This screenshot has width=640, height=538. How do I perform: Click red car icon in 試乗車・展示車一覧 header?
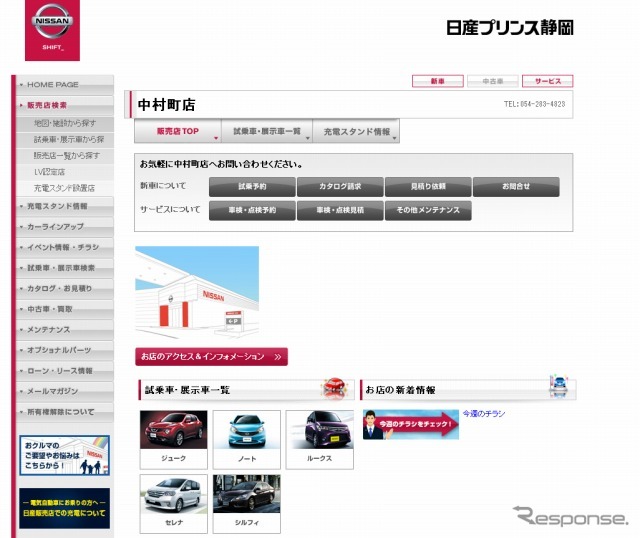335,388
